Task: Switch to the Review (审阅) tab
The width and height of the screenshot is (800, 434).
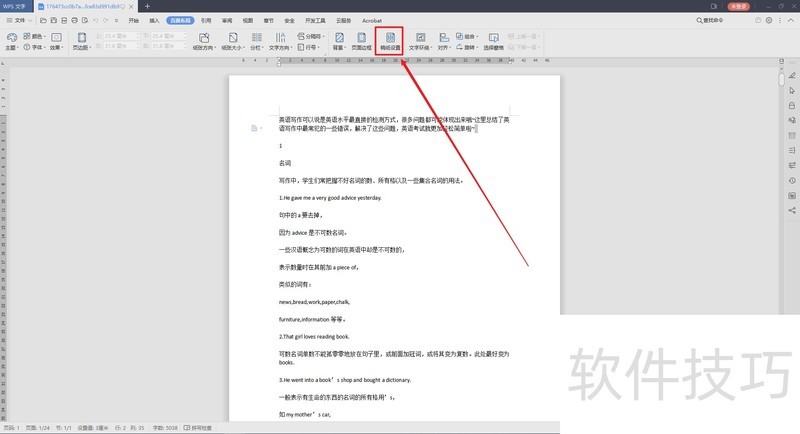Action: pos(227,20)
